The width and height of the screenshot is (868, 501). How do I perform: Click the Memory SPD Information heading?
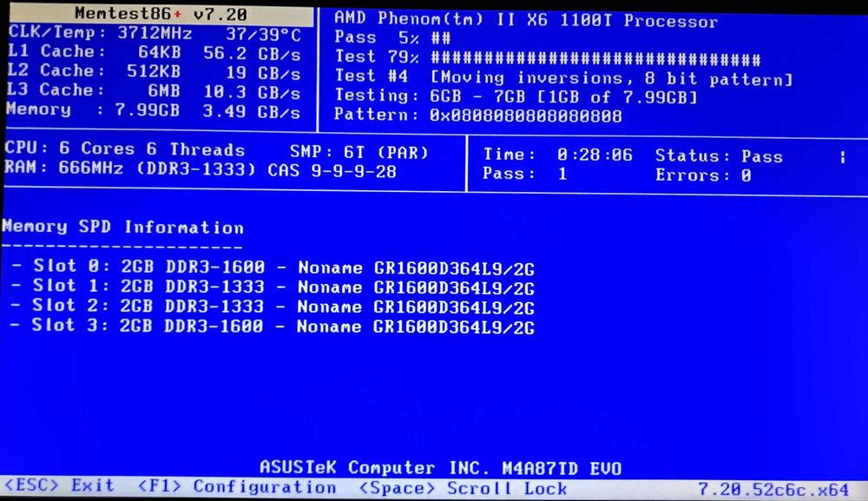tap(122, 227)
